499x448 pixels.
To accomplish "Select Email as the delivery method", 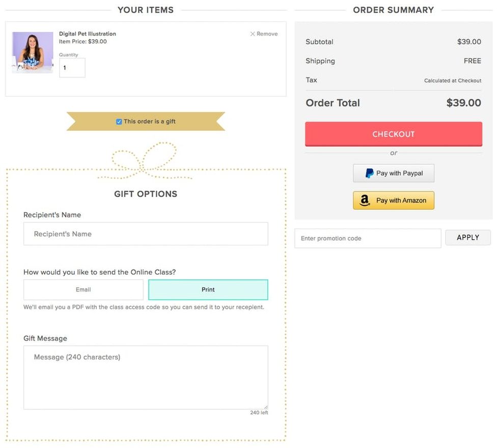I will pyautogui.click(x=84, y=290).
